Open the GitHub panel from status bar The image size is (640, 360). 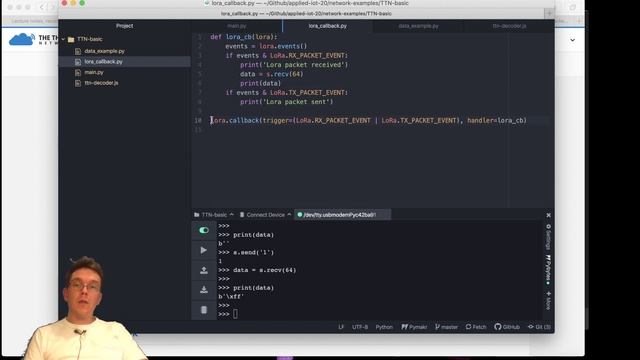[x=507, y=327]
